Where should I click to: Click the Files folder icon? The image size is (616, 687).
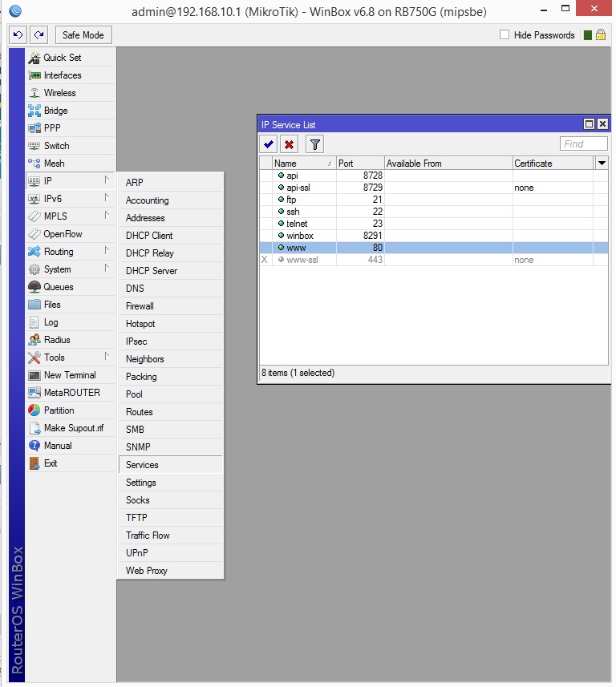[34, 305]
